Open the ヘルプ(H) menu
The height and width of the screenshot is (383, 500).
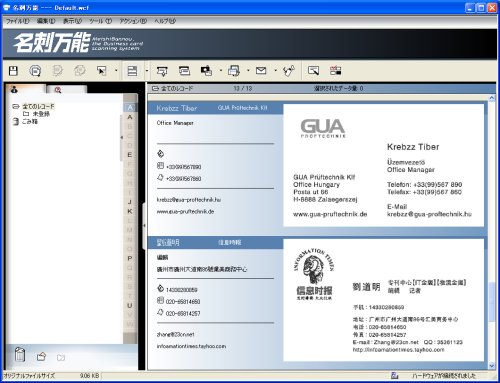tap(165, 21)
